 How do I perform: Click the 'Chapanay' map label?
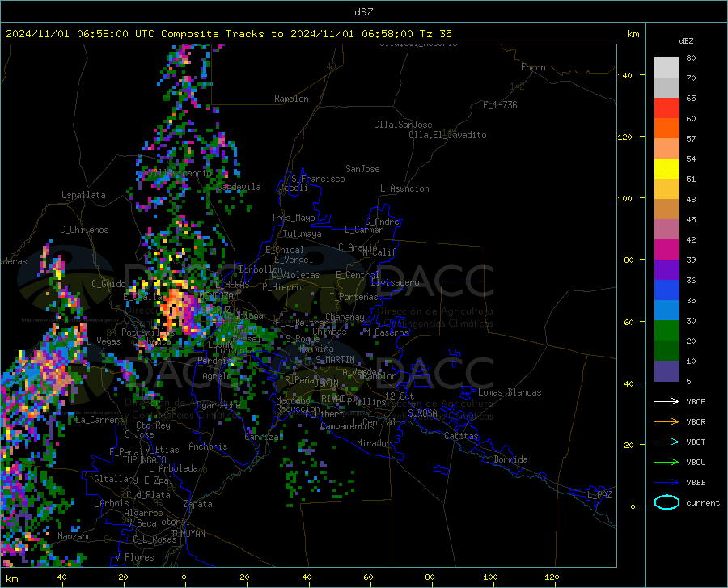click(x=345, y=317)
